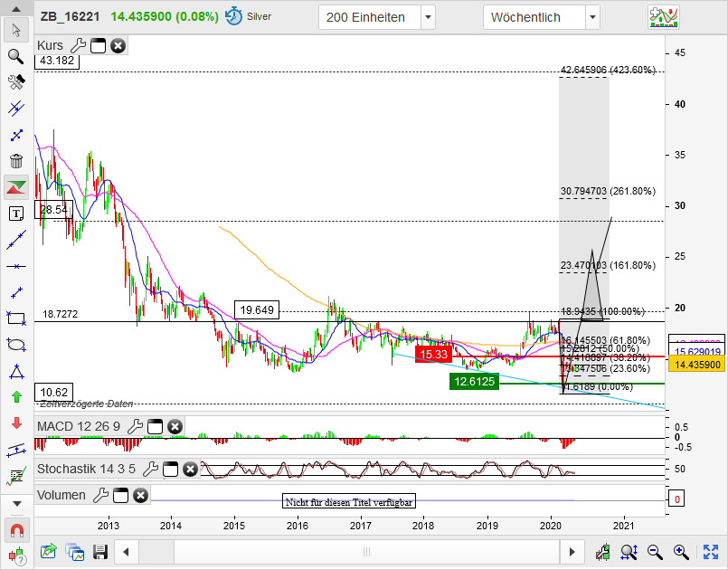Viewport: 728px width, 570px height.
Task: Click the 30.794703 (261.80%) Fibonacci label
Action: pyautogui.click(x=609, y=191)
